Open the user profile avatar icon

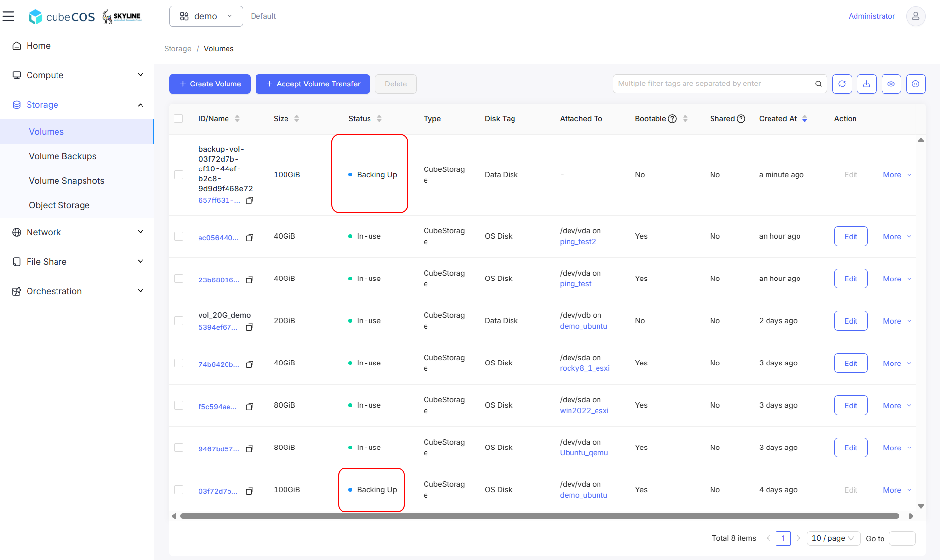[x=915, y=16]
